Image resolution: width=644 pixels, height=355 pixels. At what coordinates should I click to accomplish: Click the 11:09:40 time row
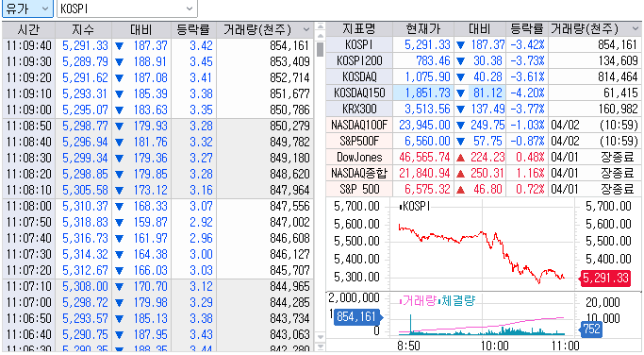pyautogui.click(x=157, y=45)
